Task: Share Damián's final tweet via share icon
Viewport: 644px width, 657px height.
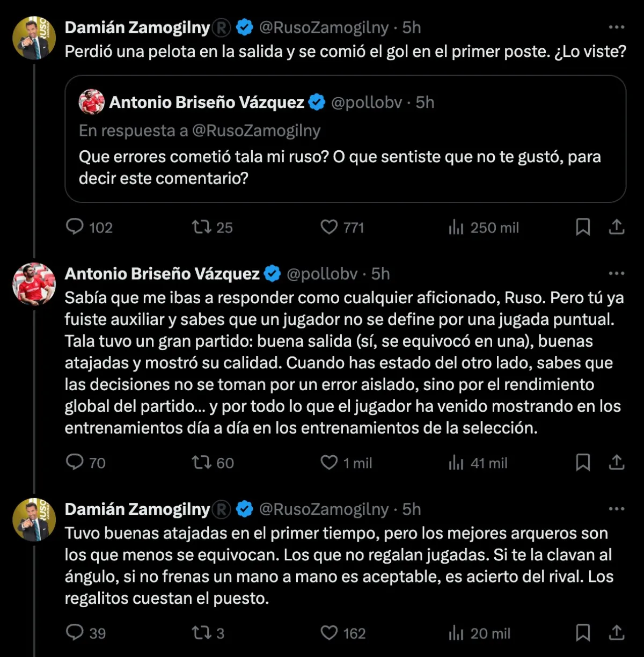Action: point(616,633)
